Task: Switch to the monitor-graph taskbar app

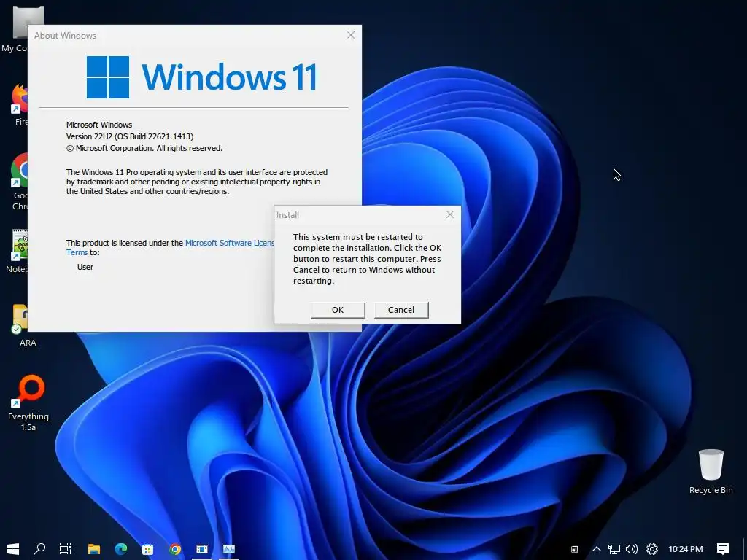Action: [229, 548]
